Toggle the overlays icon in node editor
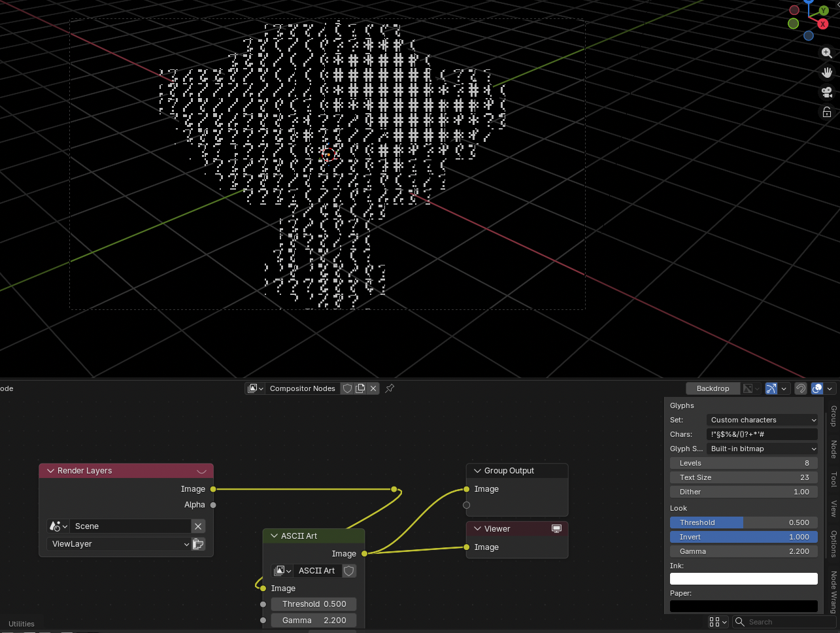 click(817, 388)
